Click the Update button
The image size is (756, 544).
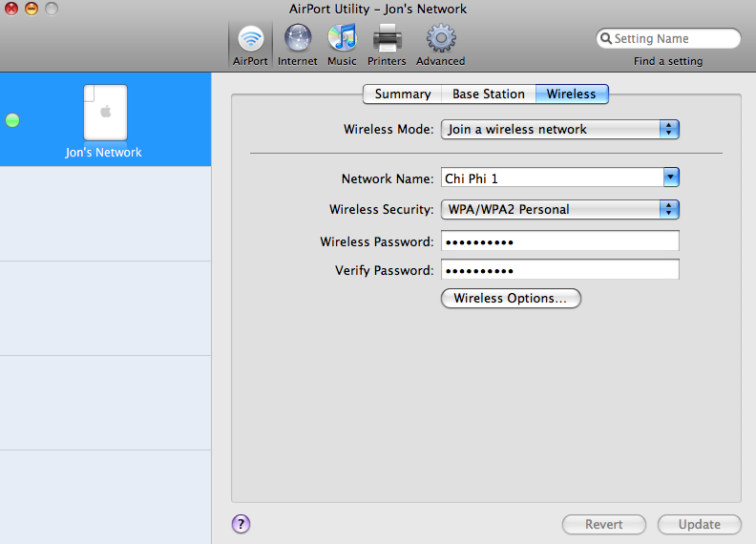[x=699, y=524]
